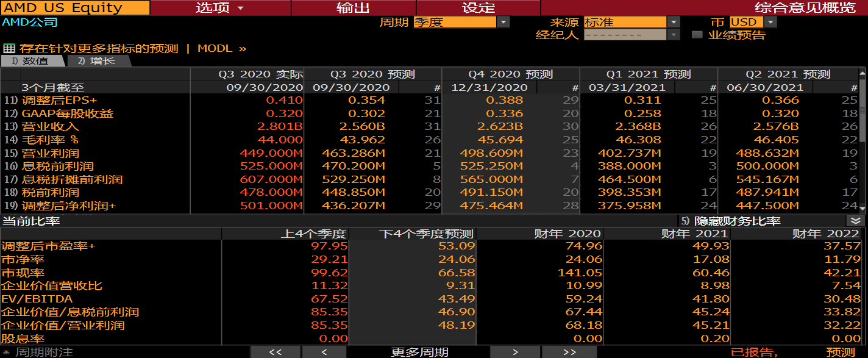Click the AMD公司 company name
This screenshot has width=868, height=358.
point(30,22)
